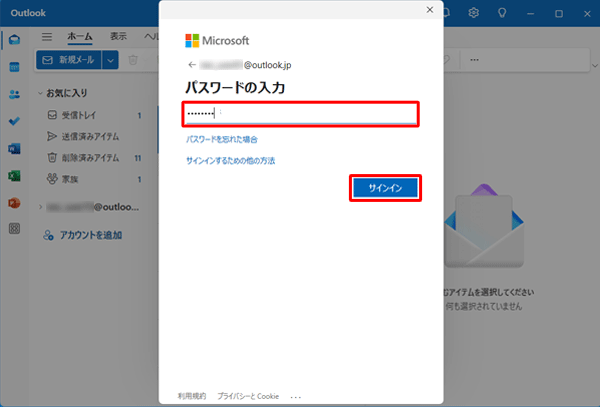Click サインインするための他の方法 link
The image size is (600, 407).
[x=230, y=161]
